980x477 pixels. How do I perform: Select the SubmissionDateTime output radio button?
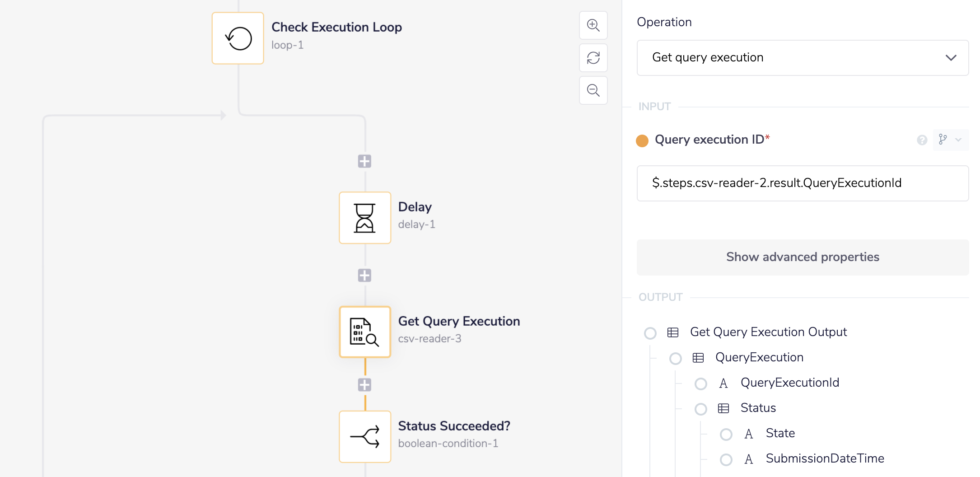click(726, 459)
